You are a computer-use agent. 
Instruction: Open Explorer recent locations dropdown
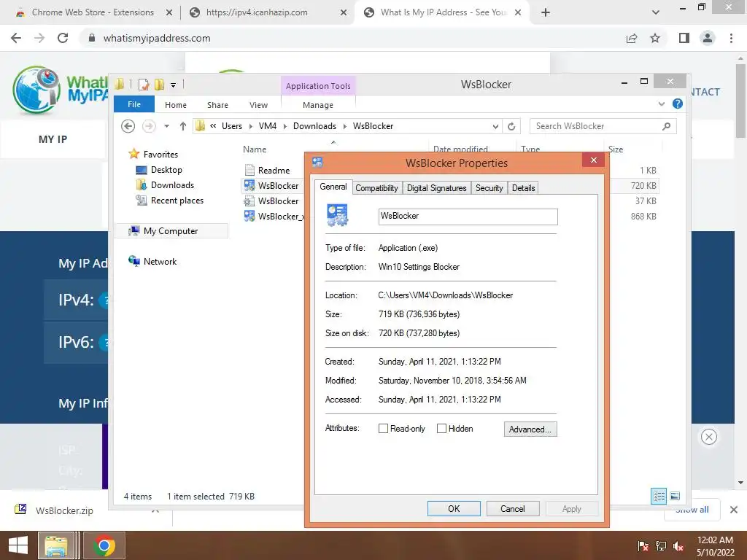pyautogui.click(x=166, y=126)
